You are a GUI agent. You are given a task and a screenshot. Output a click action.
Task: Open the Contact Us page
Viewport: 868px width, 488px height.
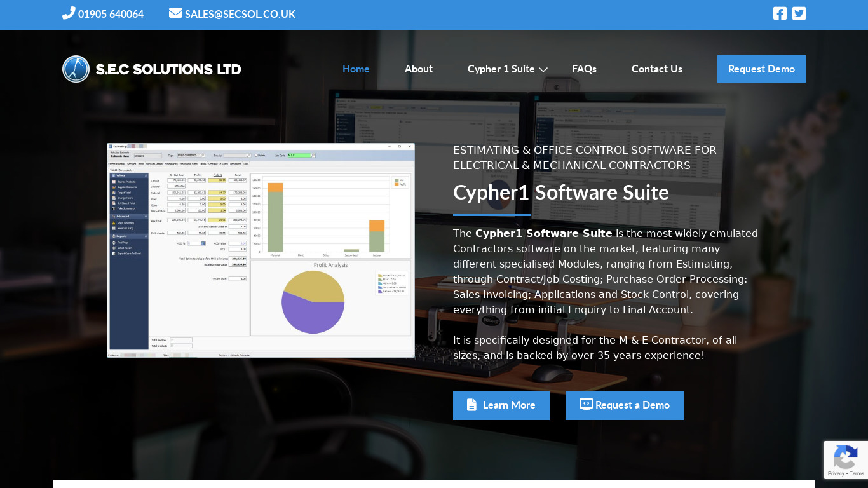click(657, 69)
